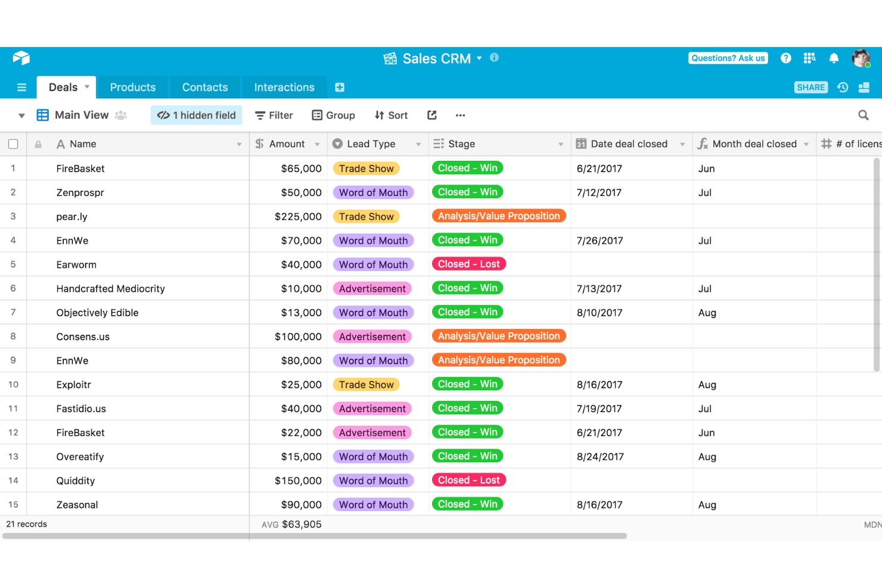Click the function icon of Month deal closed
882x588 pixels.
tap(703, 144)
